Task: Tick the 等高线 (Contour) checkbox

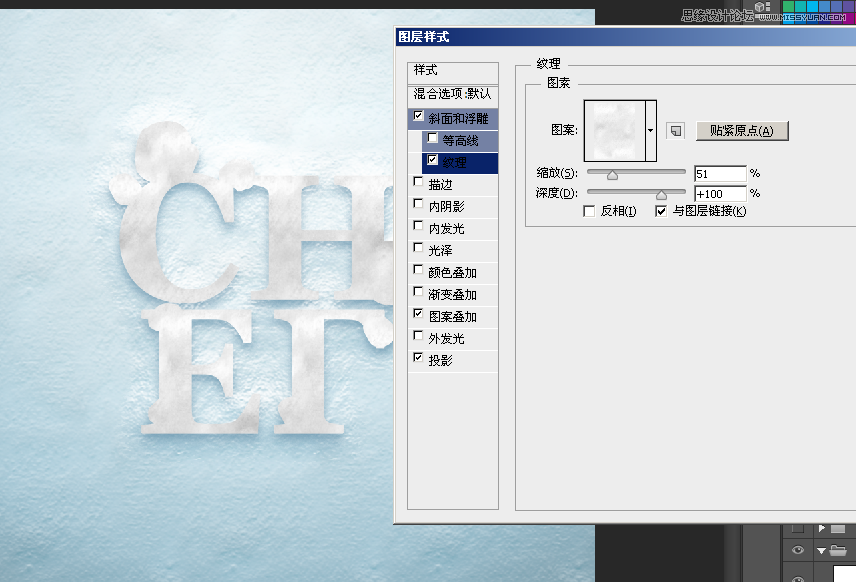Action: (432, 140)
